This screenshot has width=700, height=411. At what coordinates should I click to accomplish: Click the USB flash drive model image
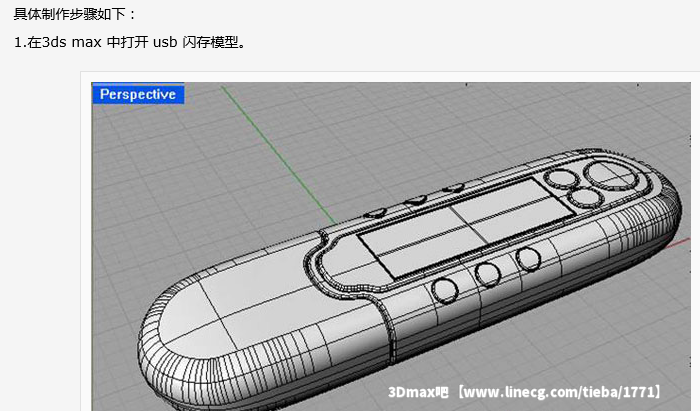(391, 246)
